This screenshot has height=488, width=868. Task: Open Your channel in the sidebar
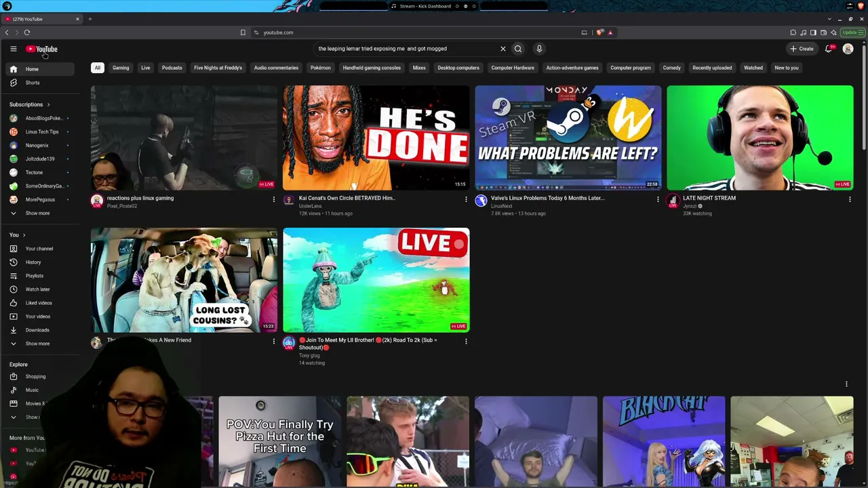[39, 249]
